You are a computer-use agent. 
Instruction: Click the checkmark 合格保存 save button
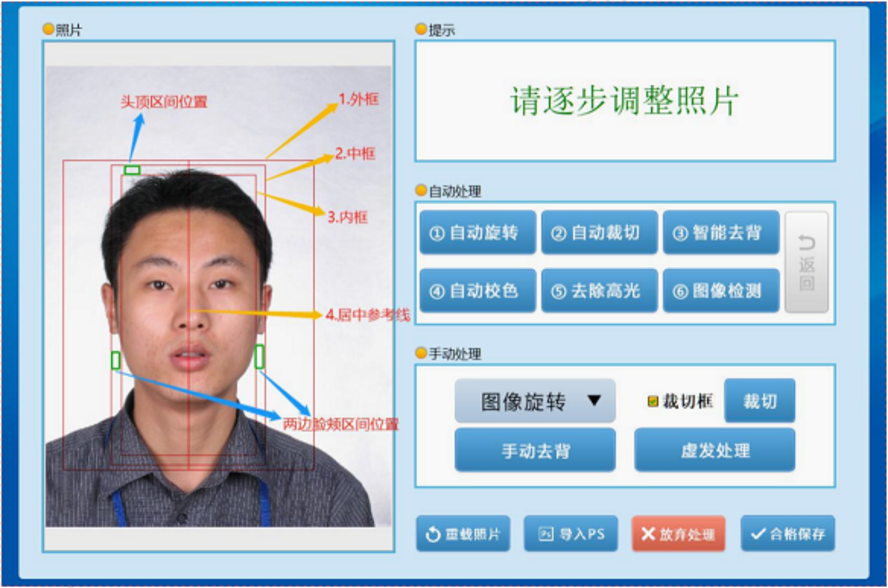coord(788,534)
